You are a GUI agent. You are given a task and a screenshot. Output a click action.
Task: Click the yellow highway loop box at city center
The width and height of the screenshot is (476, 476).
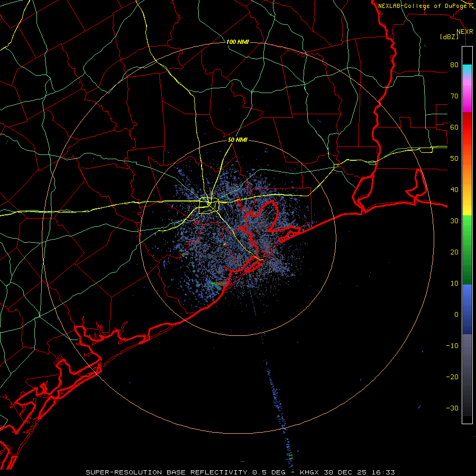coord(208,206)
